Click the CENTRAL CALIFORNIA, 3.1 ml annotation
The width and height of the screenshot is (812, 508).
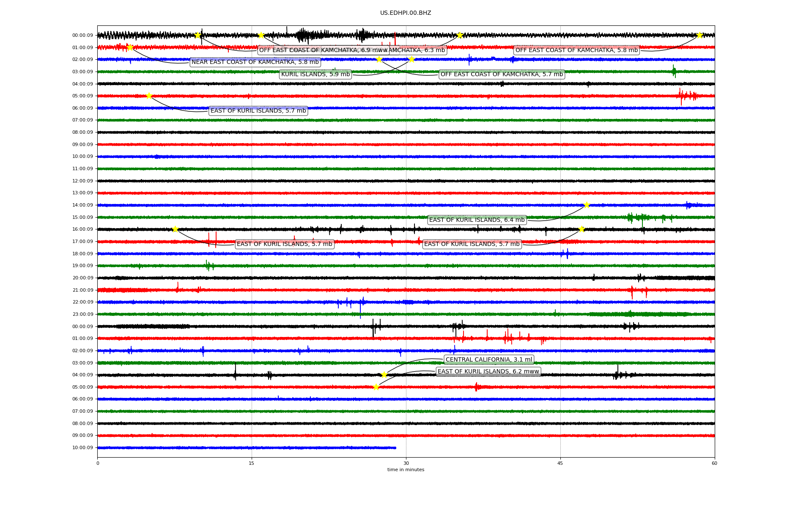coord(489,360)
